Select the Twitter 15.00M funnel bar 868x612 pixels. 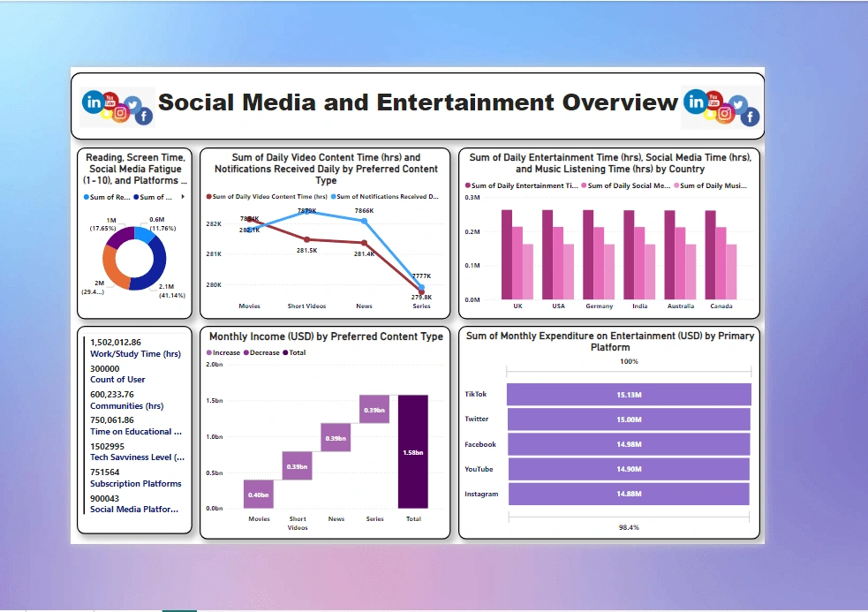(629, 419)
